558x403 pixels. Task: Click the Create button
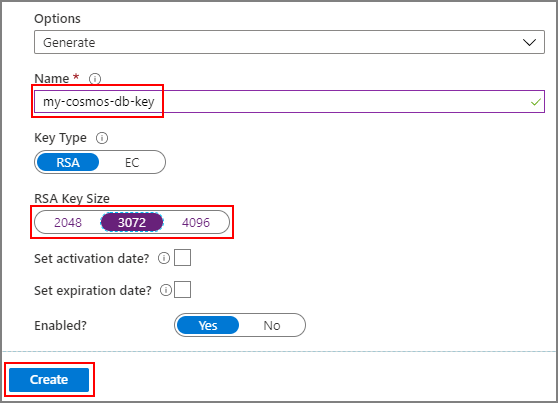49,380
